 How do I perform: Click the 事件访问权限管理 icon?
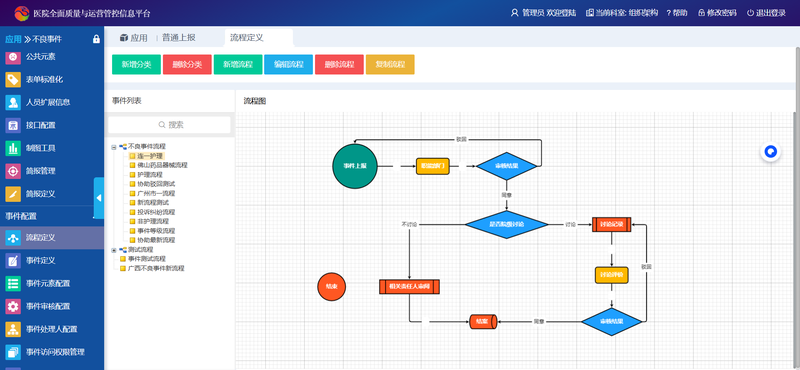(13, 352)
